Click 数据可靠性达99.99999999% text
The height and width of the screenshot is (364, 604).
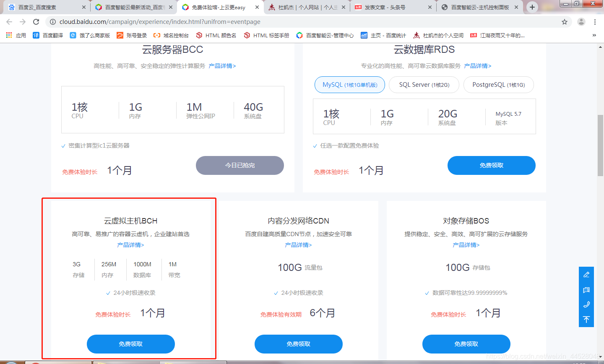470,293
